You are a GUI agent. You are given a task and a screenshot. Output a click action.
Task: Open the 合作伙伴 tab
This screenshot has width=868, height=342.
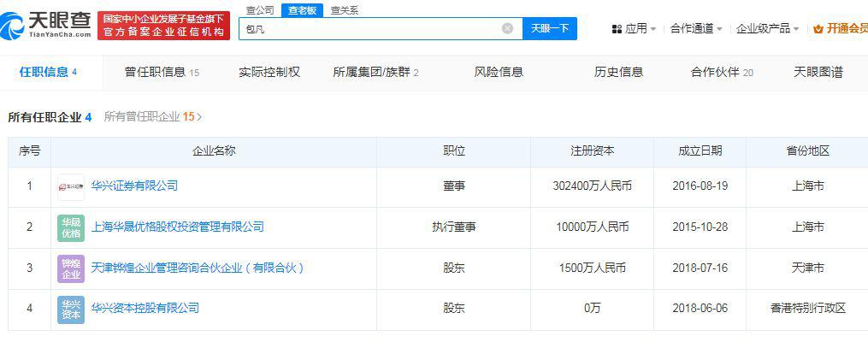[722, 72]
